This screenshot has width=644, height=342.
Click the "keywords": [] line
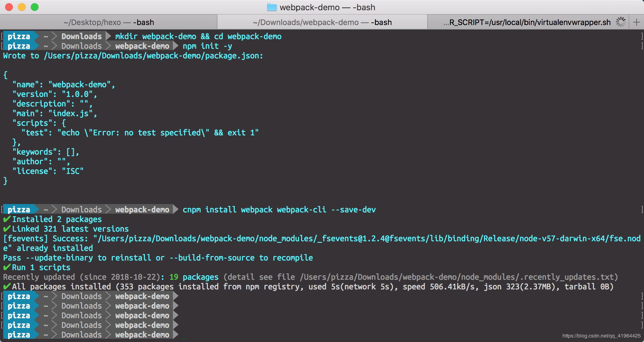[46, 152]
